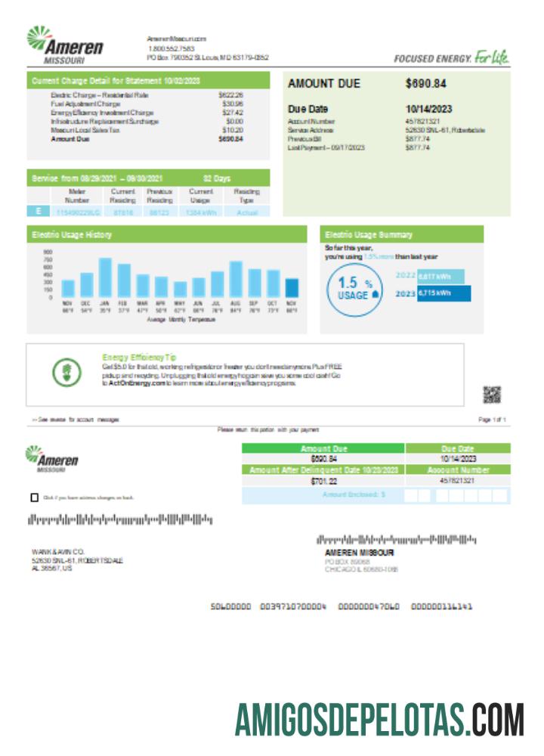Click the 1.800.552.7583 phone number
The image size is (544, 756).
click(172, 48)
